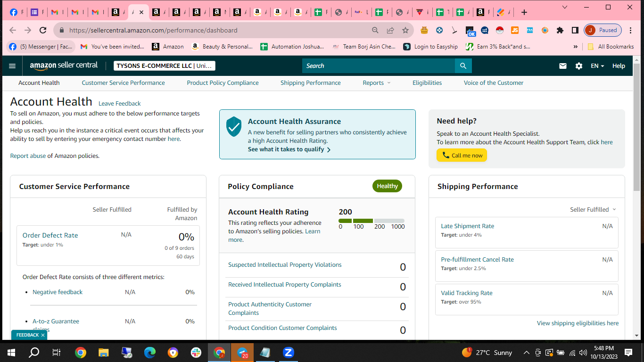The image size is (644, 362).
Task: Reload the page with the refresh icon
Action: click(x=43, y=30)
